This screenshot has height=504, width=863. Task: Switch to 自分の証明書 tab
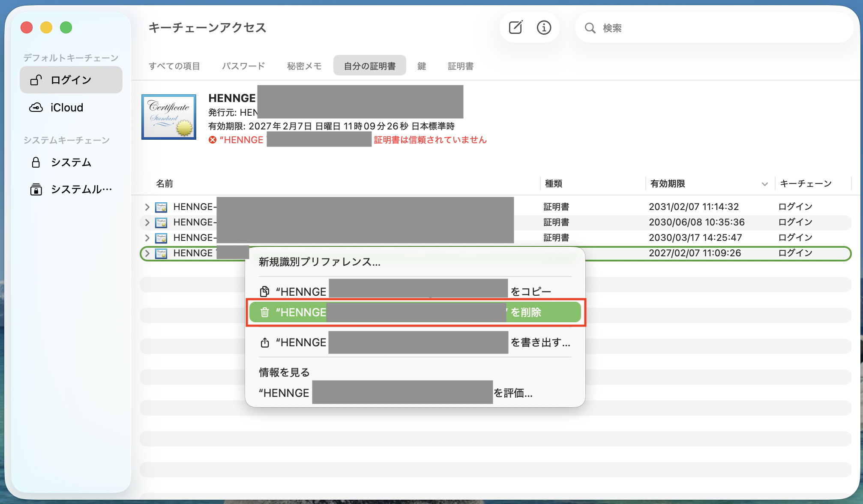(370, 66)
